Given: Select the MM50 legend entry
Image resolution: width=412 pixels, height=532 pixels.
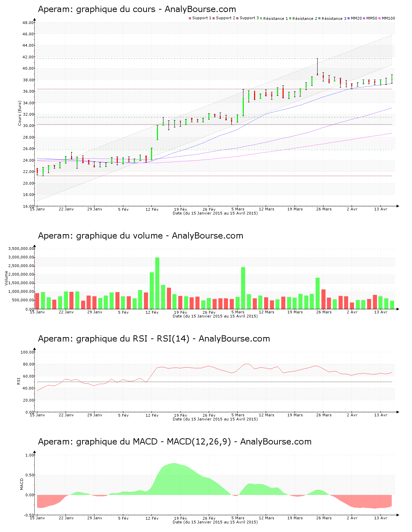Looking at the screenshot, I should point(370,18).
